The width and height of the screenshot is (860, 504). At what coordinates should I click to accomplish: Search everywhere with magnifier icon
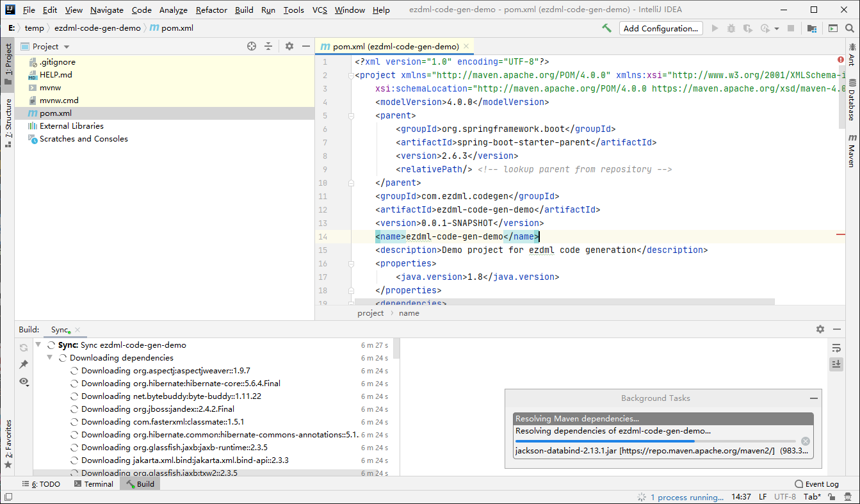(848, 28)
